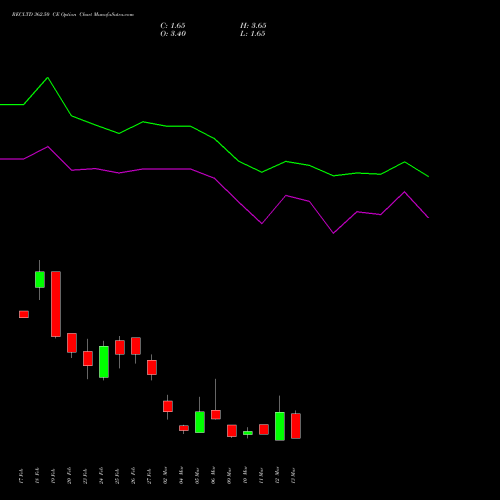Select the last red candle for 13 Mar
Screen dimensions: 500x500
(296, 426)
